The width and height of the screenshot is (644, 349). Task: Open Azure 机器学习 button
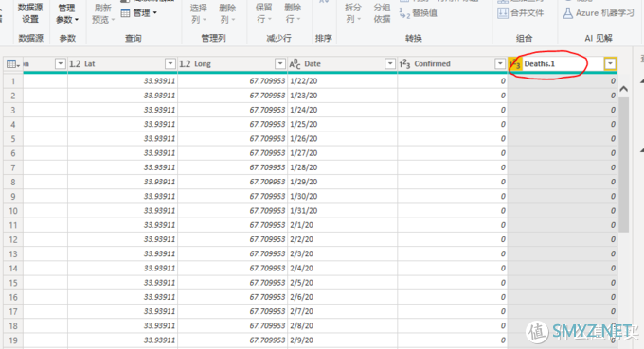click(599, 13)
